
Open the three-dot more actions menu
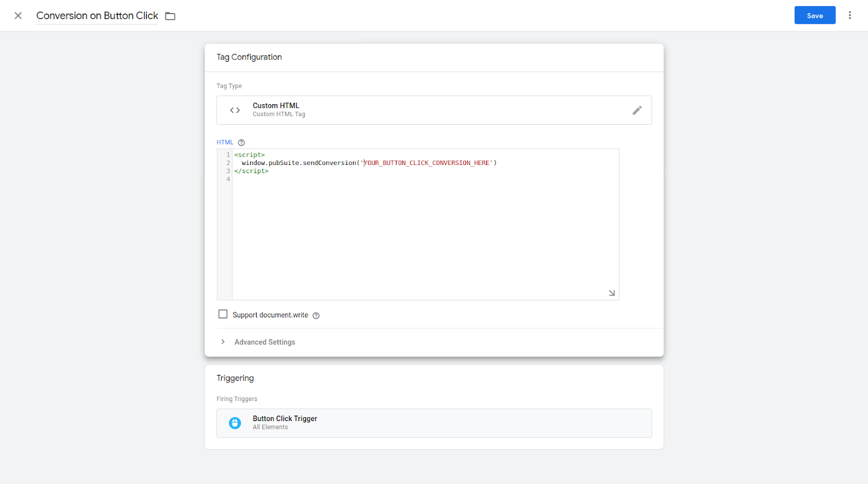point(850,16)
